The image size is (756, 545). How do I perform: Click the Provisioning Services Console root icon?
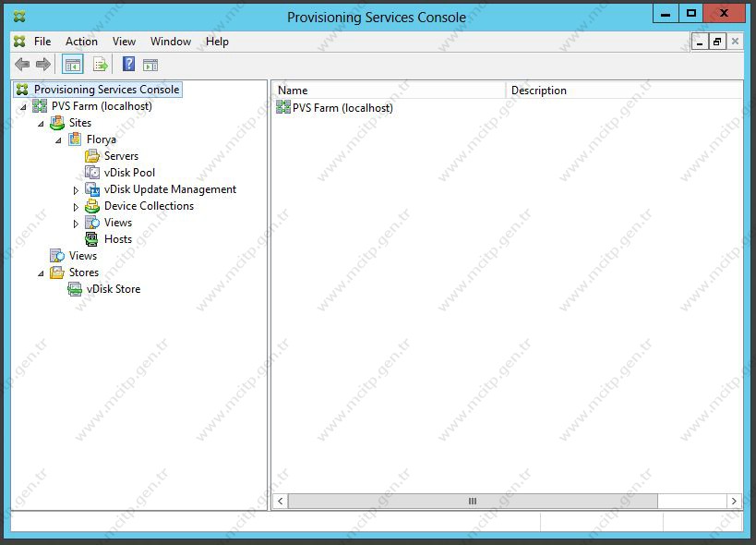pos(22,90)
